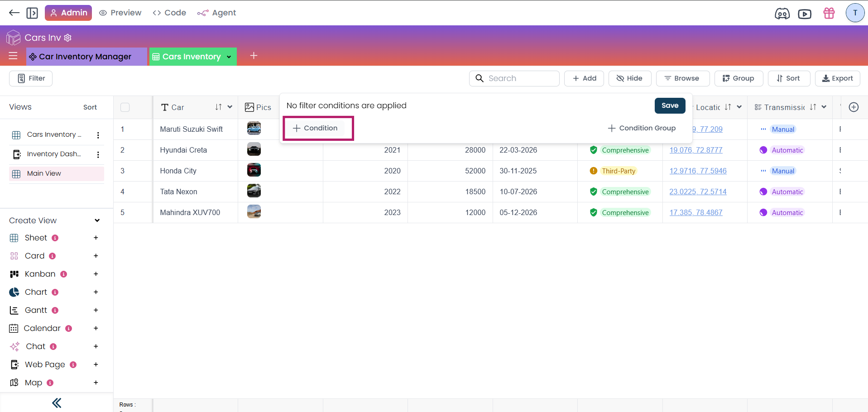The image size is (868, 412).
Task: Click the add column plus icon
Action: coord(854,107)
